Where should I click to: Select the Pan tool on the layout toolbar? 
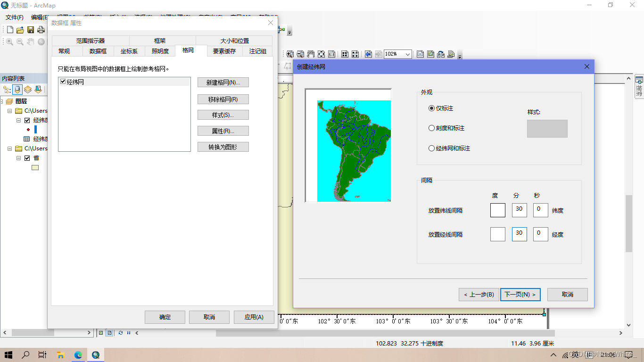click(x=310, y=54)
